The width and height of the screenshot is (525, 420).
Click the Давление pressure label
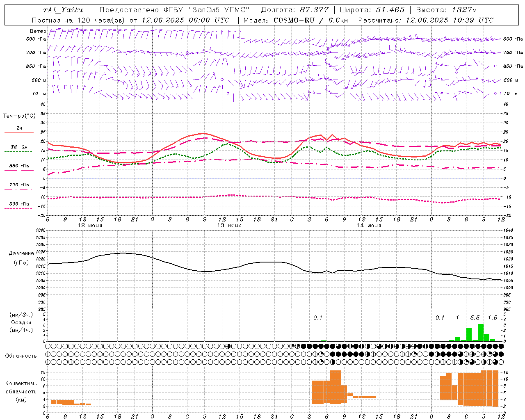pyautogui.click(x=21, y=253)
